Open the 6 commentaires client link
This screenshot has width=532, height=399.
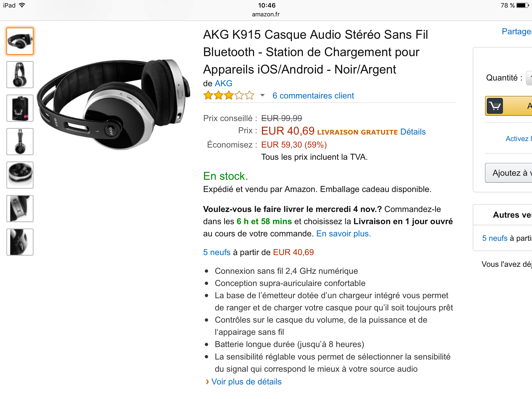(313, 96)
